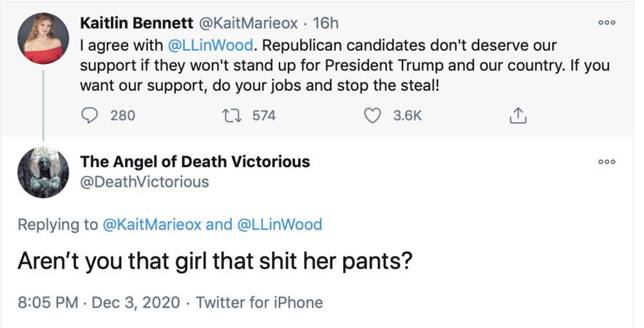Click the Kaitlin Bennett display name

click(137, 23)
